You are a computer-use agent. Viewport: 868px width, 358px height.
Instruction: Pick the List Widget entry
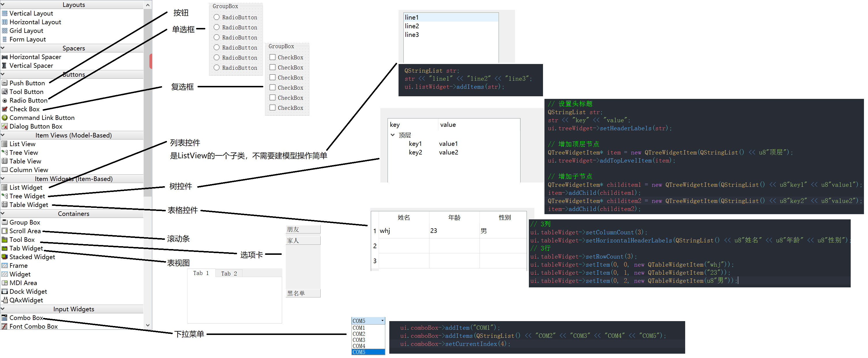[22, 188]
